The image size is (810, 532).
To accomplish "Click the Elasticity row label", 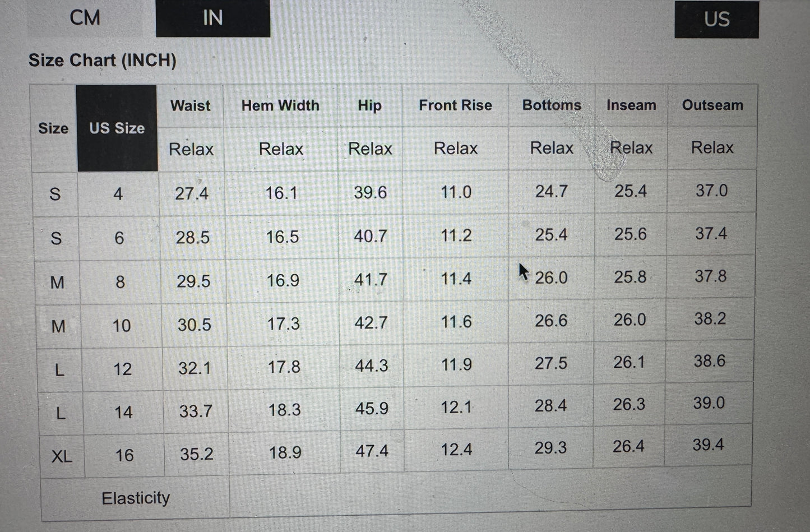I will click(136, 498).
